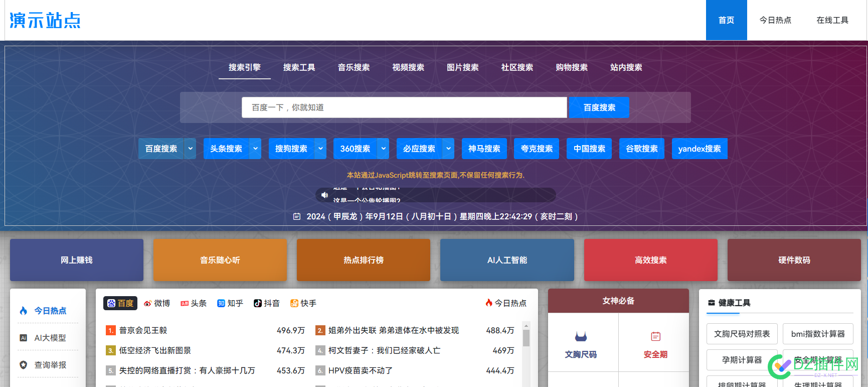This screenshot has height=387, width=868.
Task: Switch to the 搜索工具 tab
Action: pos(299,67)
